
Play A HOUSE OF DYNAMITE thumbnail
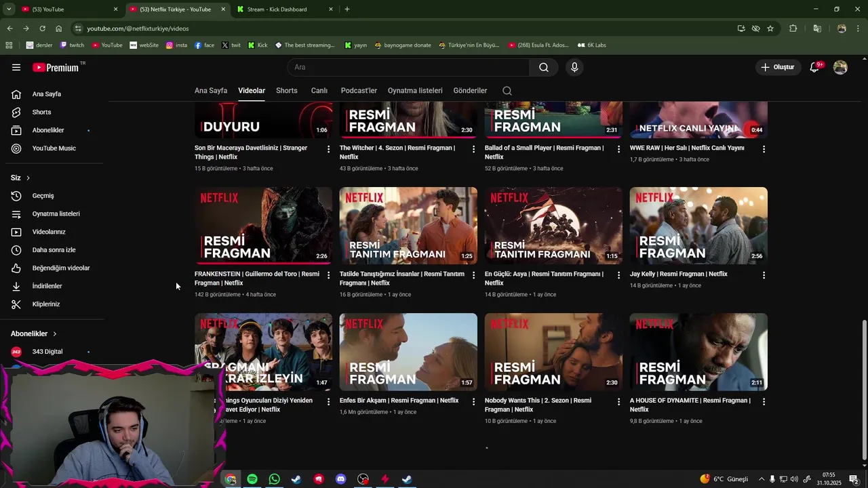point(698,352)
